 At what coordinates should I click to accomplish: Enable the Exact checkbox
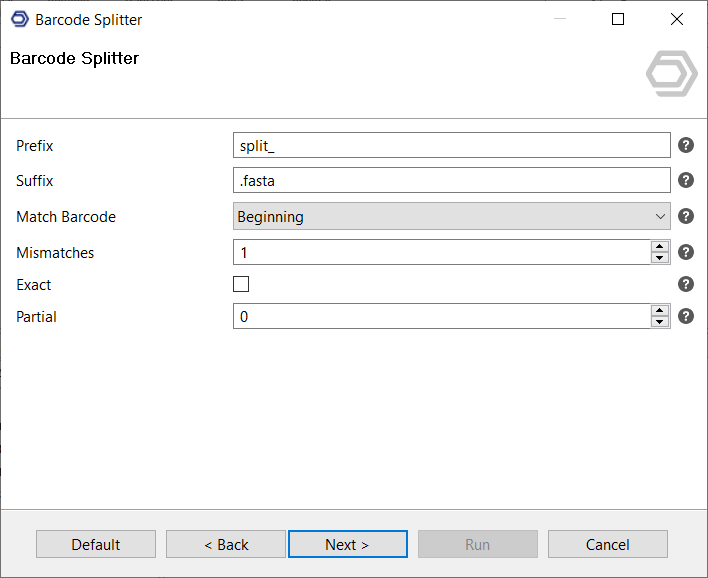[x=241, y=284]
